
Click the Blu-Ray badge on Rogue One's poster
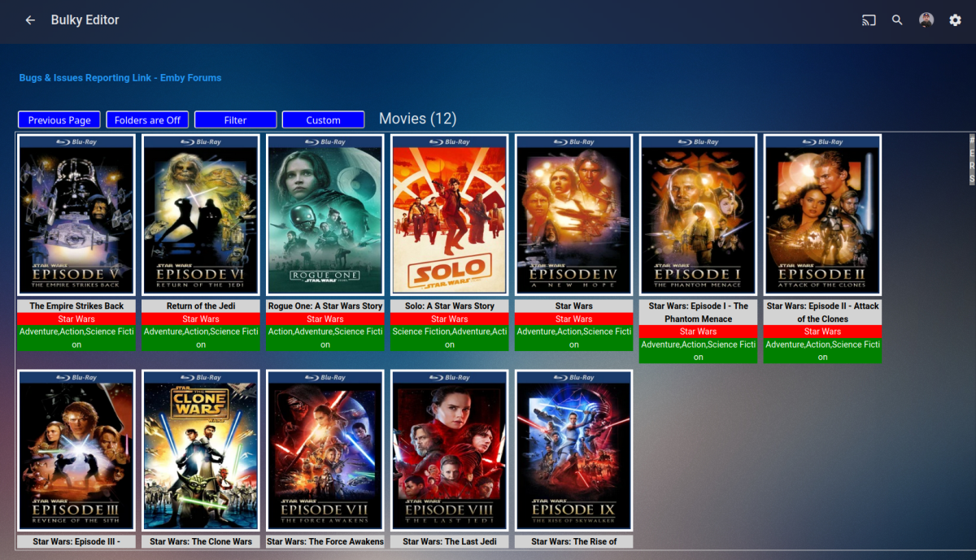pyautogui.click(x=325, y=141)
